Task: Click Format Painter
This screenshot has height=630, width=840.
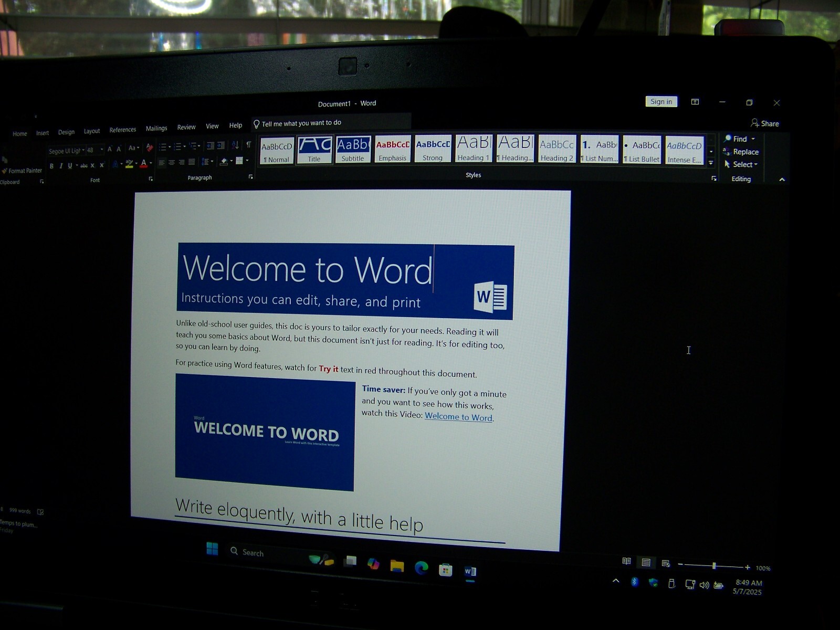Action: click(x=22, y=171)
